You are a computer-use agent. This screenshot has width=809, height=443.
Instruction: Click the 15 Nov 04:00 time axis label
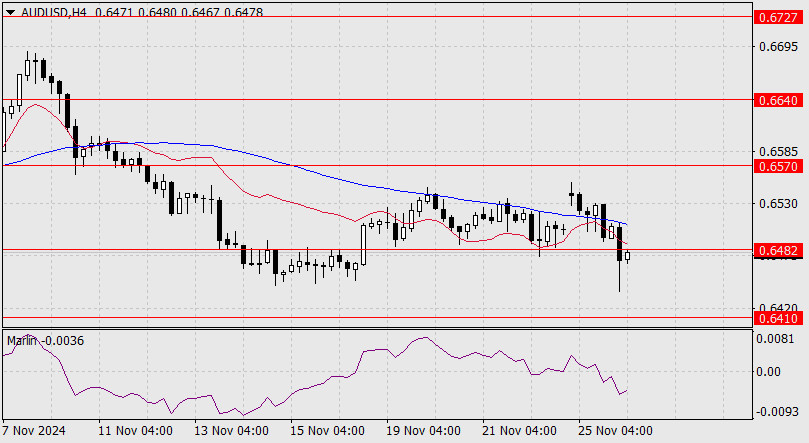327,431
